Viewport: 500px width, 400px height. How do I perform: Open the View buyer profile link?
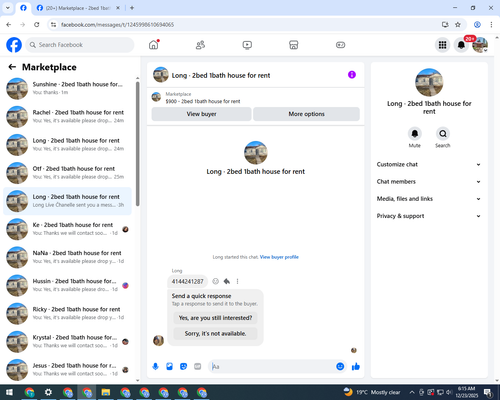(x=279, y=257)
